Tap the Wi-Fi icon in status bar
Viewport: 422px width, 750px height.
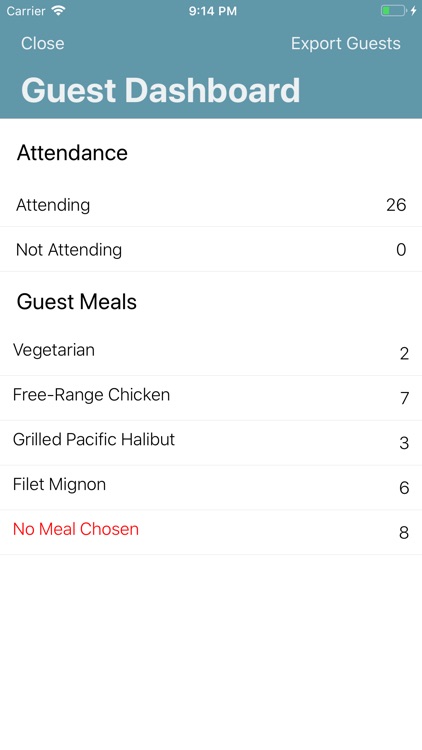click(x=58, y=11)
